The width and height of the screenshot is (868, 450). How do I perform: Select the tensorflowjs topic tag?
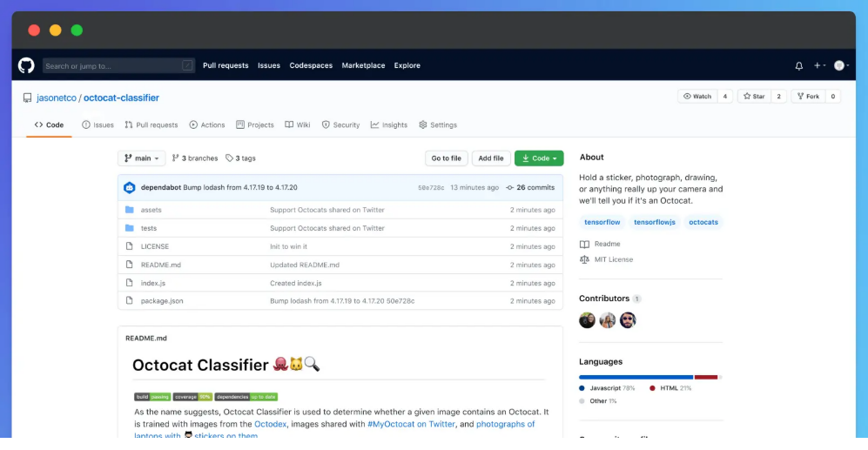pos(655,222)
